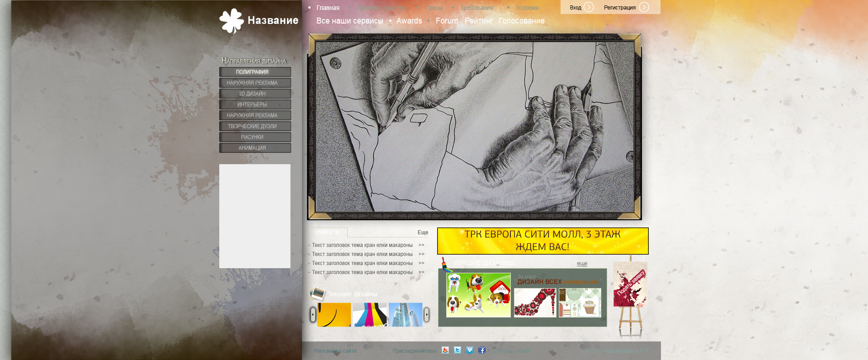Click the arrow icon next to Регистрация

pos(644,7)
